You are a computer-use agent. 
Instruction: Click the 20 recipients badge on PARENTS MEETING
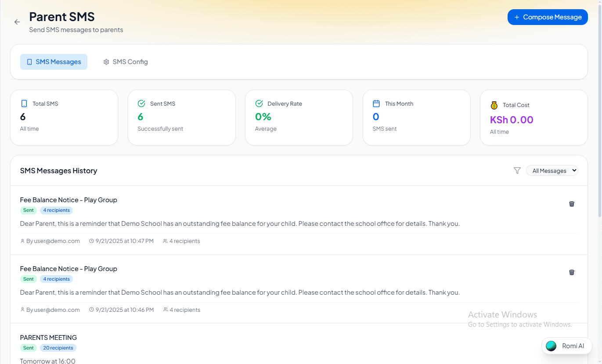(58, 348)
